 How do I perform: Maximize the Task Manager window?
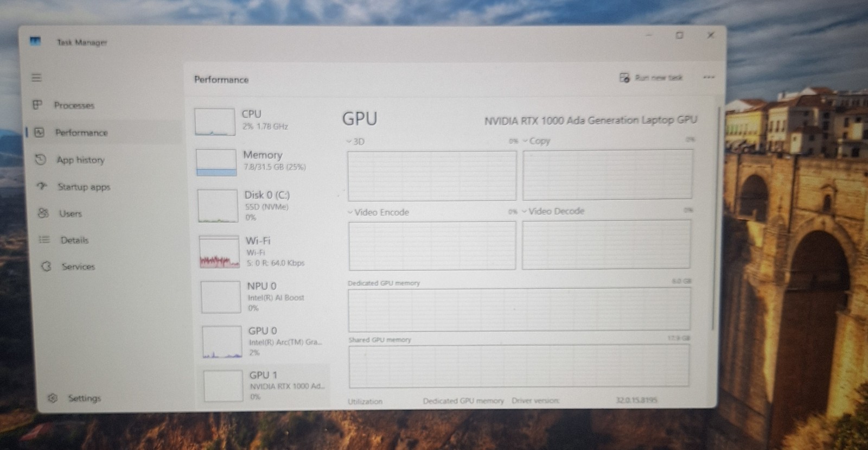(x=679, y=35)
